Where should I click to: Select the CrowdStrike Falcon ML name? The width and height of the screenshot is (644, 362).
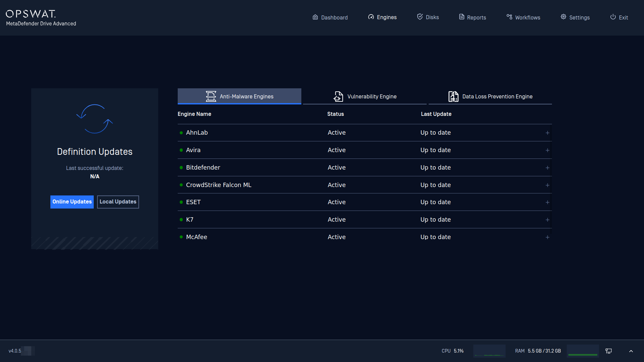point(219,185)
